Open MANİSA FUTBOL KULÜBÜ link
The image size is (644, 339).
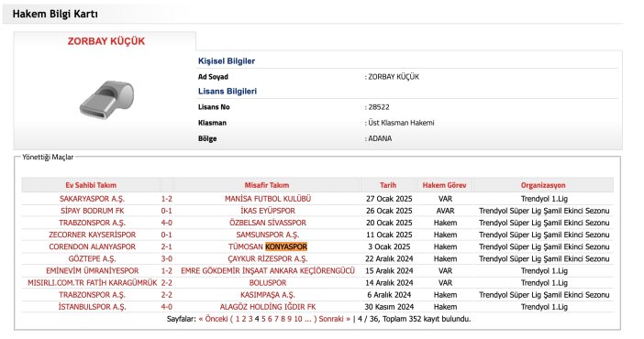[268, 199]
